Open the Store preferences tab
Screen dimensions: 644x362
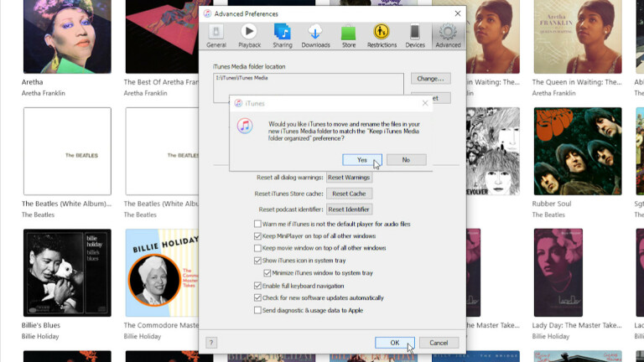coord(349,36)
